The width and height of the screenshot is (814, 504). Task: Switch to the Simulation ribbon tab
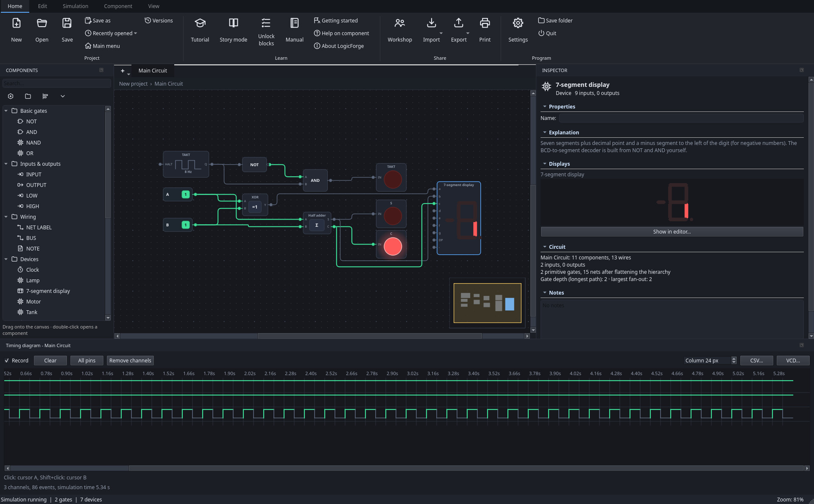pos(75,6)
